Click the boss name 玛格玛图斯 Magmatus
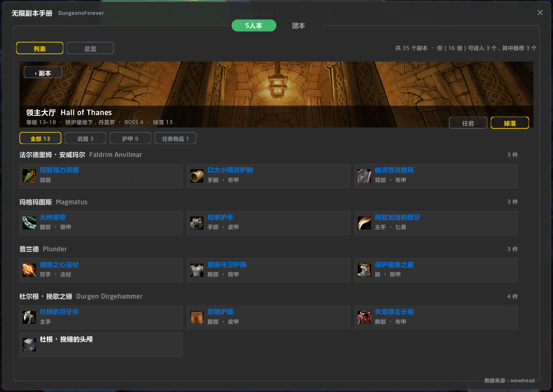This screenshot has width=553, height=392. tap(54, 202)
